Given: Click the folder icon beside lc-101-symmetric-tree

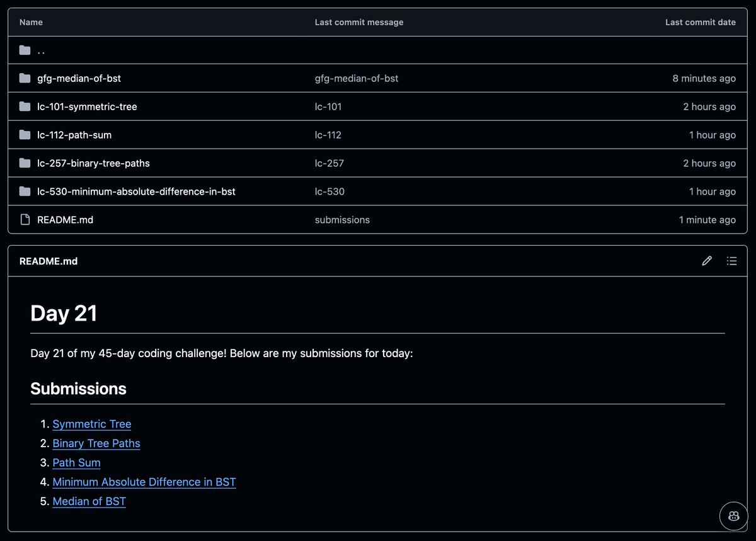Looking at the screenshot, I should (25, 106).
